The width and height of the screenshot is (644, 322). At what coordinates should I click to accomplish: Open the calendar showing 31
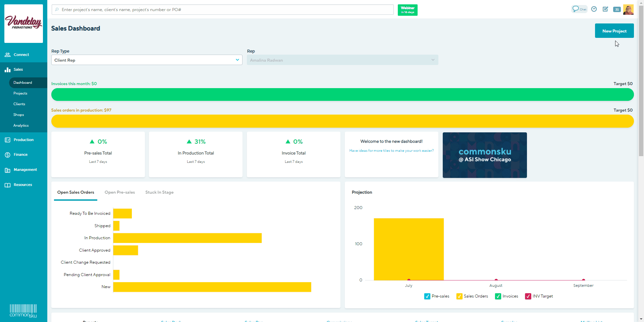617,9
